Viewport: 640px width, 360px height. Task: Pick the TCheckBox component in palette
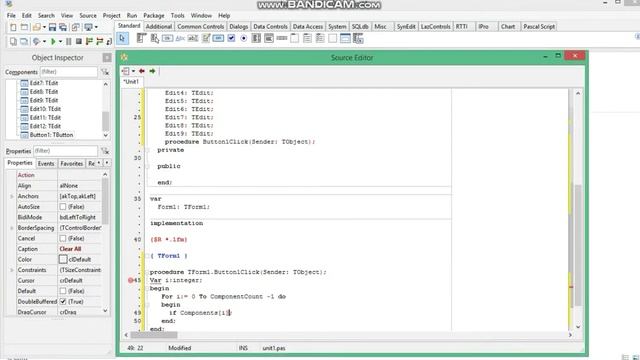(x=231, y=38)
